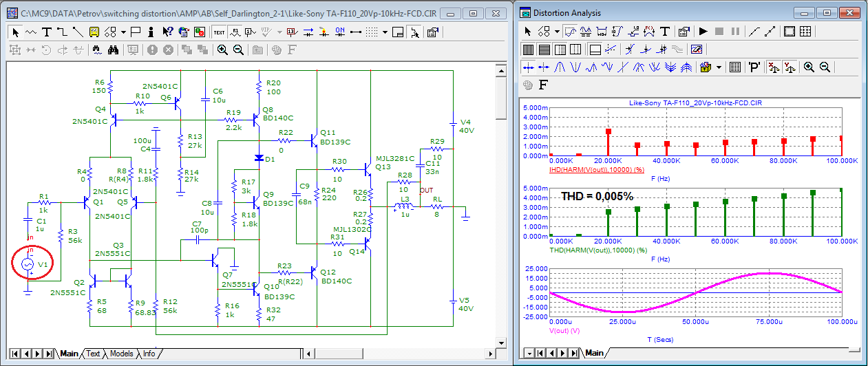868x366 pixels.
Task: Zoom in on the schematic
Action: 222,50
